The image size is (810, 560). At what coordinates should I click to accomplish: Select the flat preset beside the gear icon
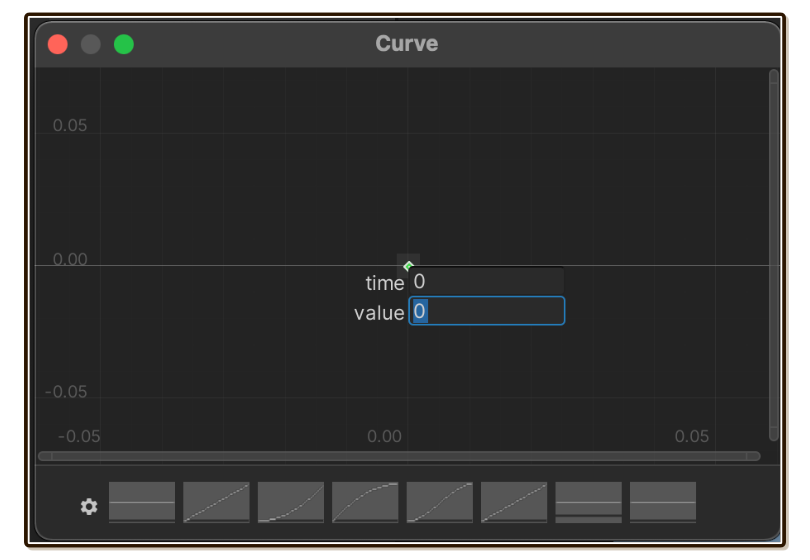tap(142, 502)
